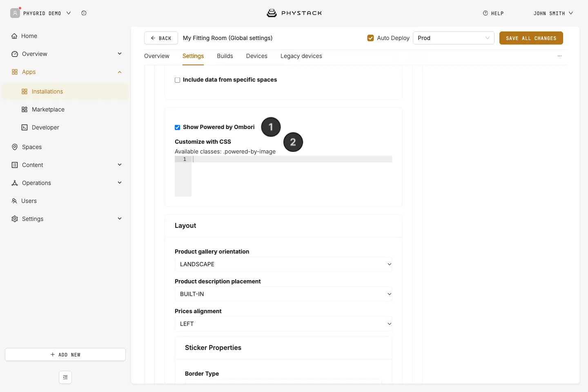Click Save All Changes
Viewport: 588px width, 392px height.
click(x=531, y=38)
